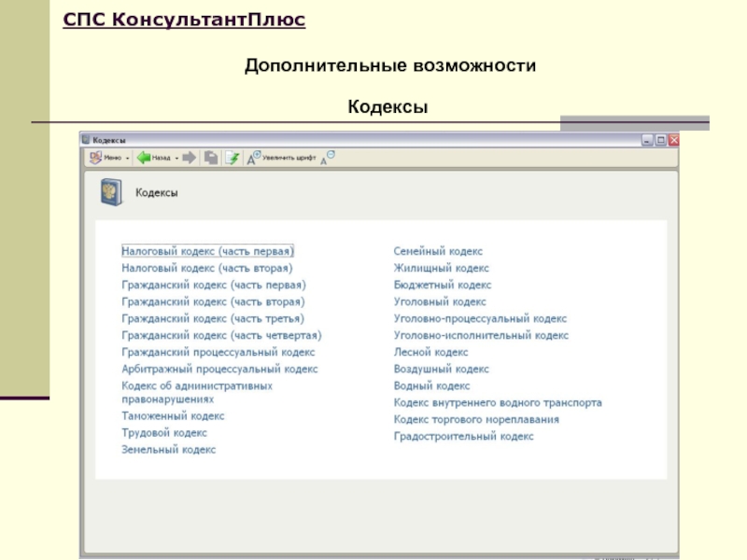747x560 pixels.
Task: Click the document with green lightning icon
Action: [x=232, y=158]
